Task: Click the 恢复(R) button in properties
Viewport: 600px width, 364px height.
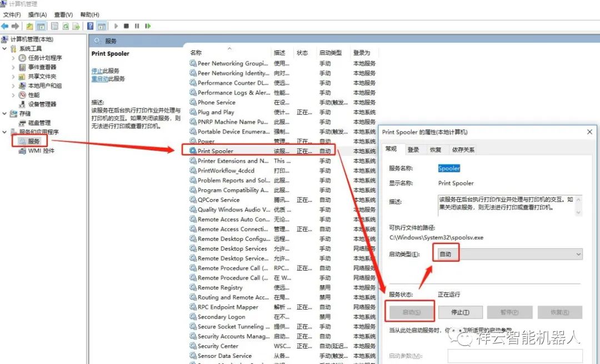Action: pos(560,312)
